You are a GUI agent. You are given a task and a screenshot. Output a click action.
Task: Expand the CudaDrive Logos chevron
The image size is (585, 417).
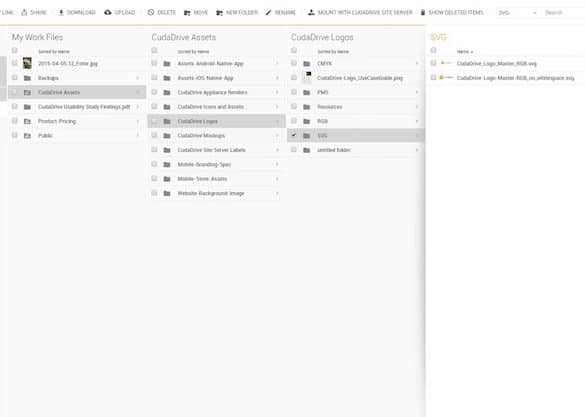277,122
